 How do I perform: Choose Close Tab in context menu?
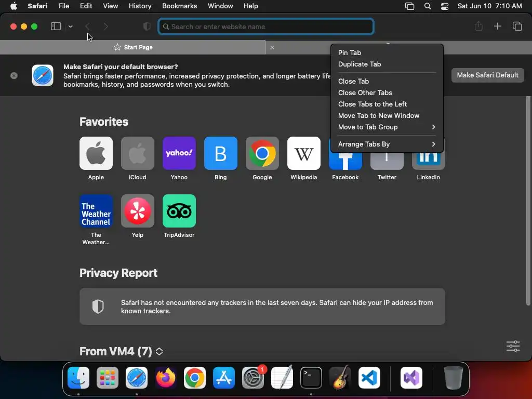(387, 81)
